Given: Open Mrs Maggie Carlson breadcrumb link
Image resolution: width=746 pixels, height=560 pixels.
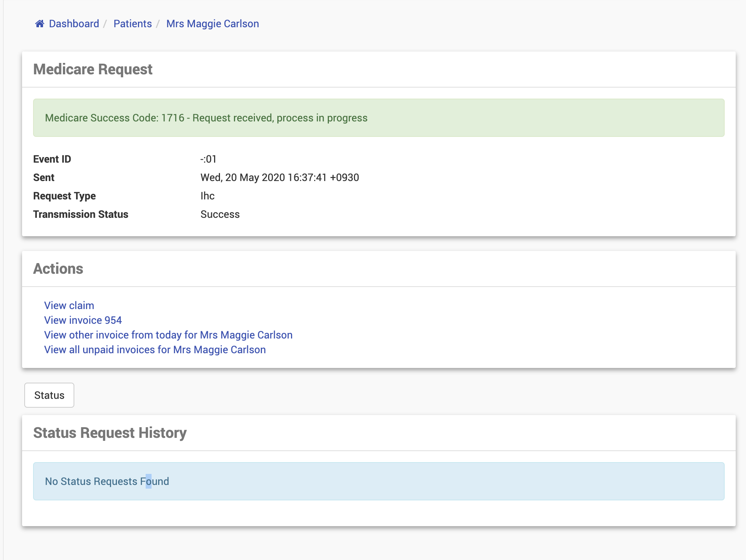Looking at the screenshot, I should tap(212, 24).
